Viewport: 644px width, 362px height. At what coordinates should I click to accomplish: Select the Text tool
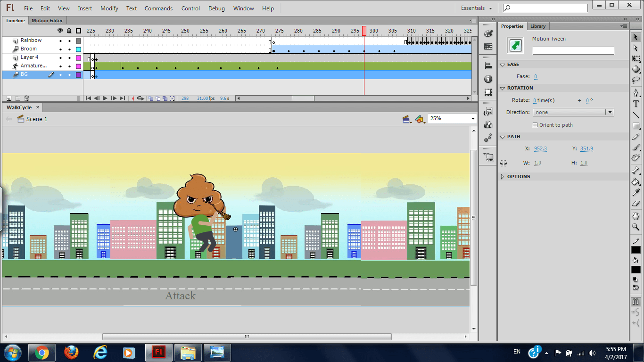click(x=636, y=104)
